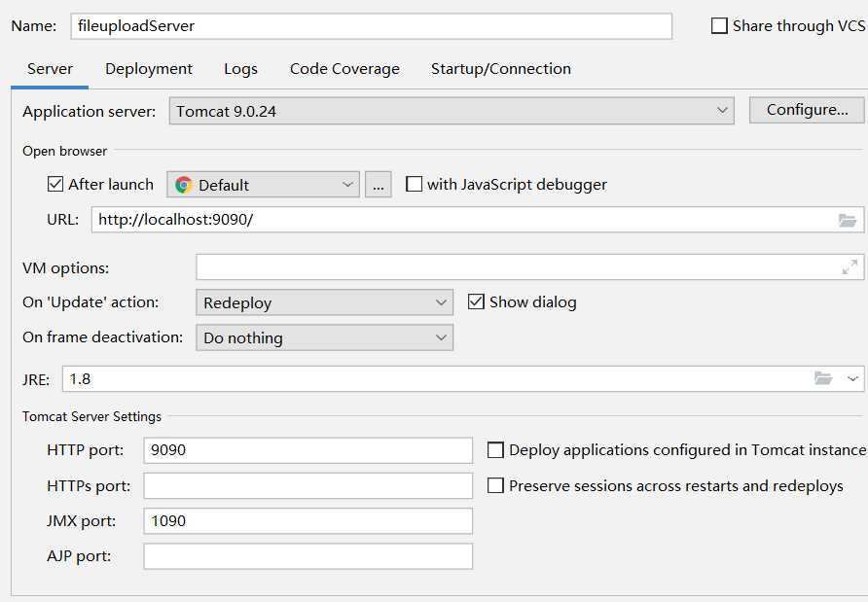Expand JRE dropdown arrow

[x=852, y=379]
